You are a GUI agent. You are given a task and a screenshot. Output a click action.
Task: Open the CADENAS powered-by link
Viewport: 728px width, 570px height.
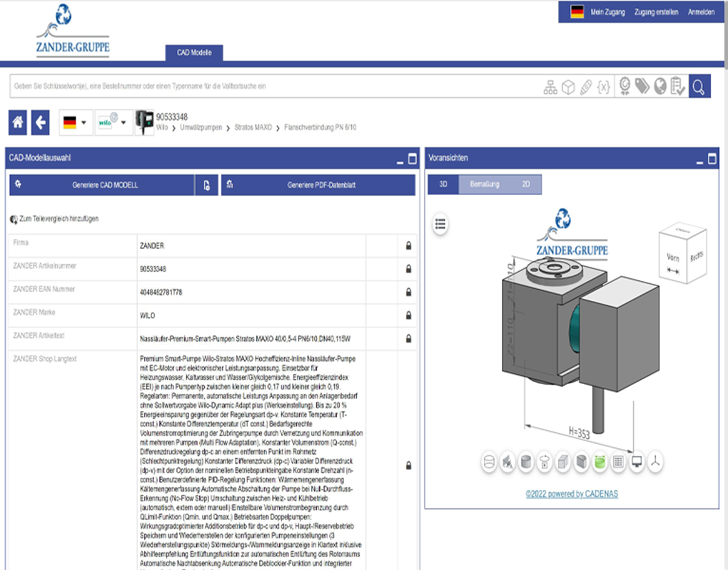pos(571,494)
